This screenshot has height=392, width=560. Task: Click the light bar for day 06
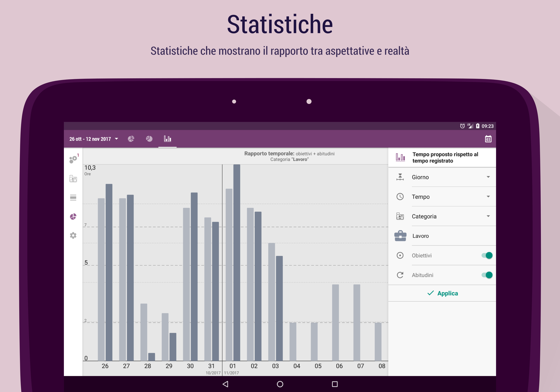point(335,322)
